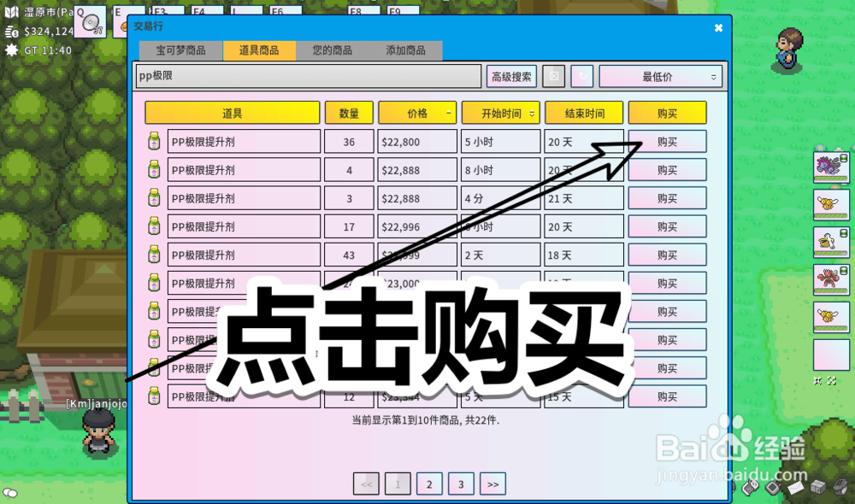Image resolution: width=855 pixels, height=504 pixels.
Task: Go to page 3 of listings
Action: coord(462,483)
